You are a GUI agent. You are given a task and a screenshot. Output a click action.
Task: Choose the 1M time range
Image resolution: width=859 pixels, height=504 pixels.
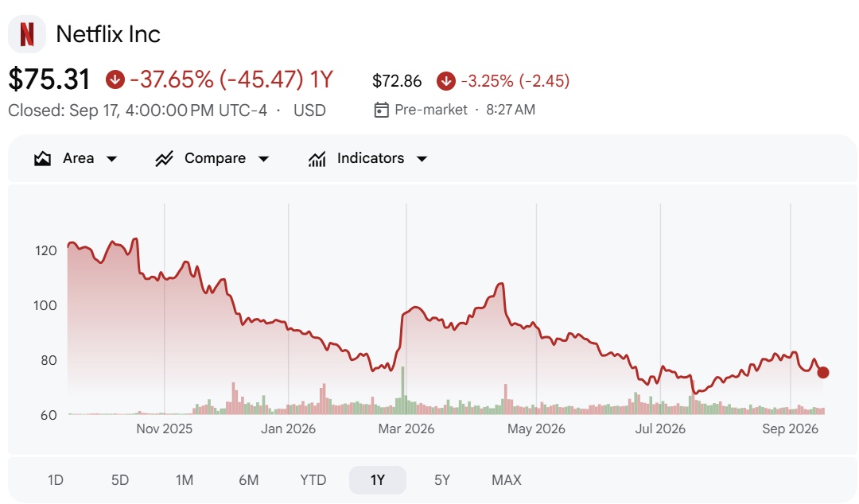coord(185,480)
